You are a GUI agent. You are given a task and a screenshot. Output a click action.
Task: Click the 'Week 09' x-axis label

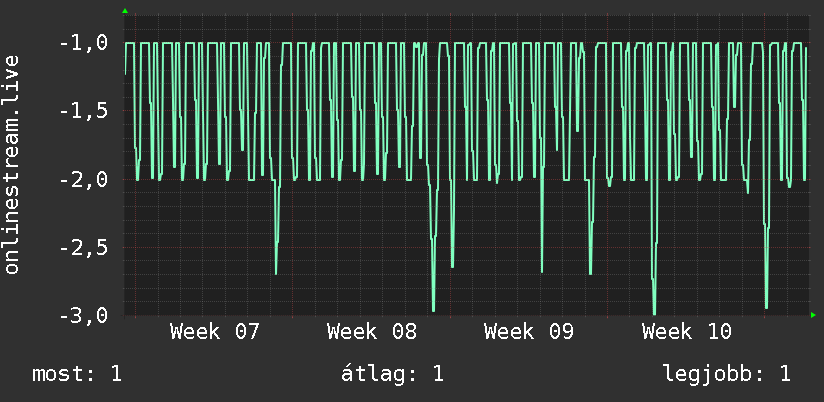coord(529,332)
